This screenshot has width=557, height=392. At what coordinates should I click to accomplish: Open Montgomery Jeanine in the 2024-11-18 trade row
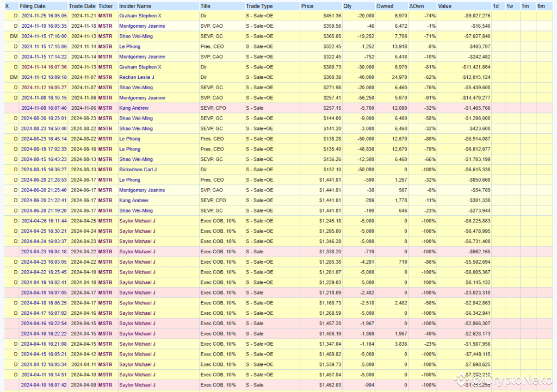click(142, 26)
